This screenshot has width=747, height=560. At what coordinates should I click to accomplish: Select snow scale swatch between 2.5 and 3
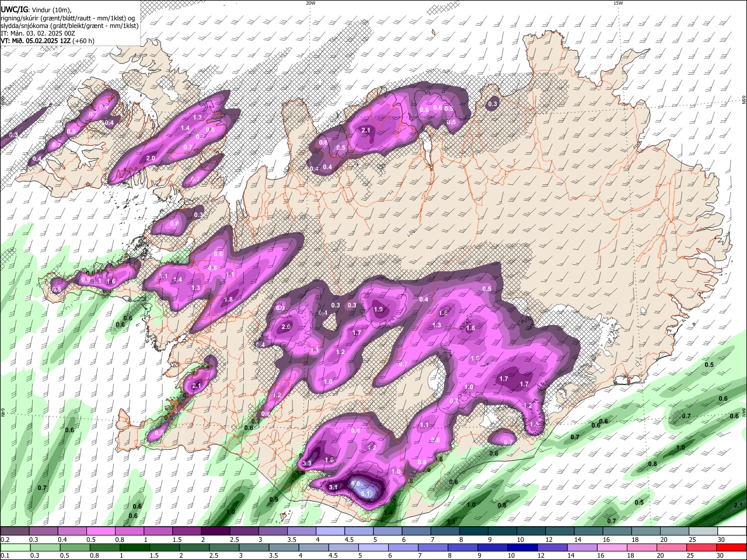coord(244,531)
